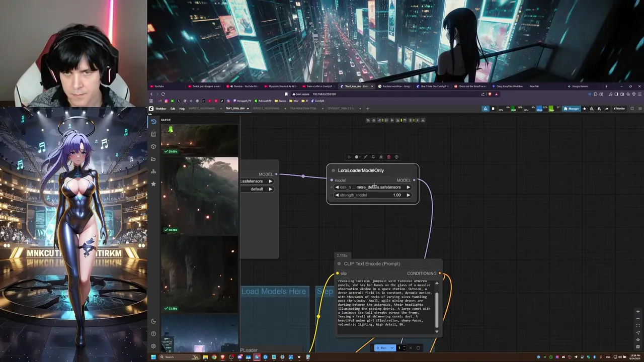Screen dimensions: 644x362
Task: Click the expand-arrows icon in node toolbar
Action: point(381,157)
